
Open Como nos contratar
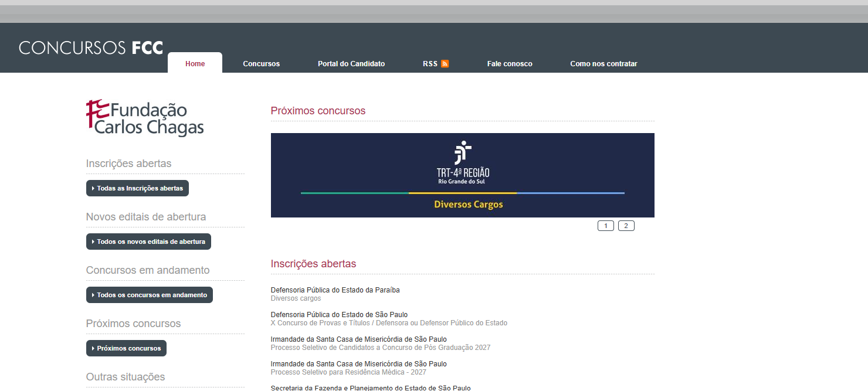[x=603, y=64]
